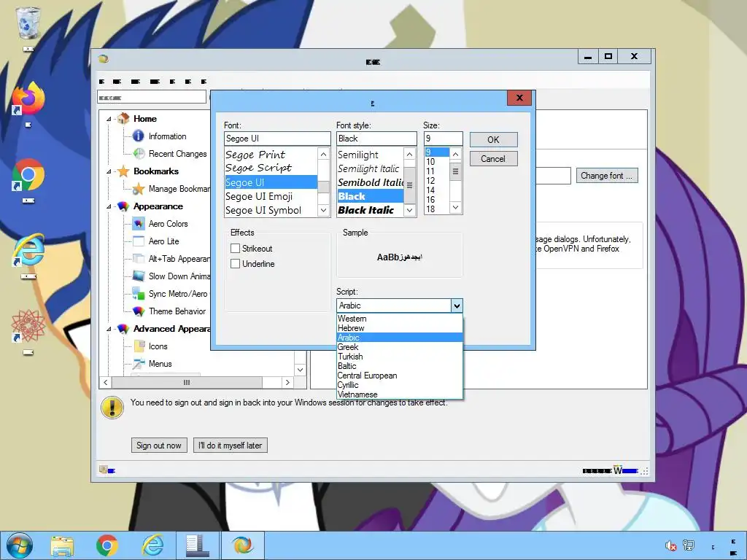Image resolution: width=747 pixels, height=560 pixels.
Task: Click the Home house icon in tree
Action: [x=123, y=119]
